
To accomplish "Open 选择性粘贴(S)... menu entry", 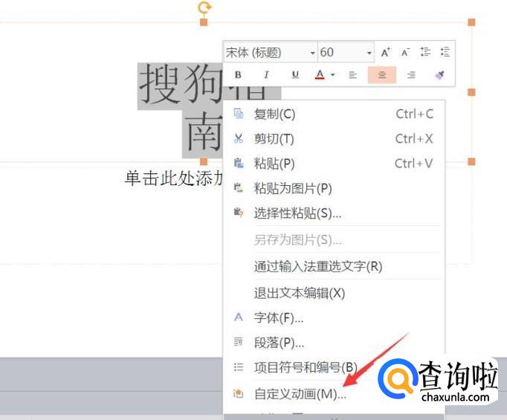I will coord(334,213).
